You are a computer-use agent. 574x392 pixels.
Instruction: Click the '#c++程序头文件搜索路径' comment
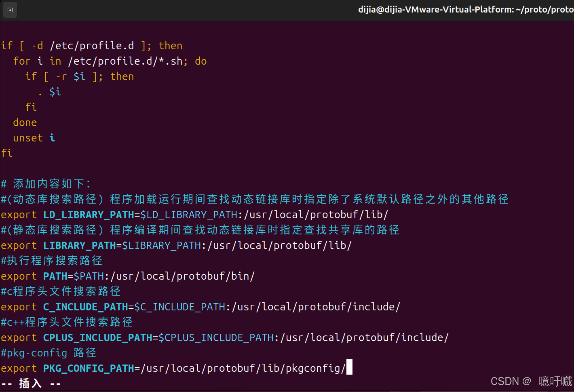coord(67,322)
